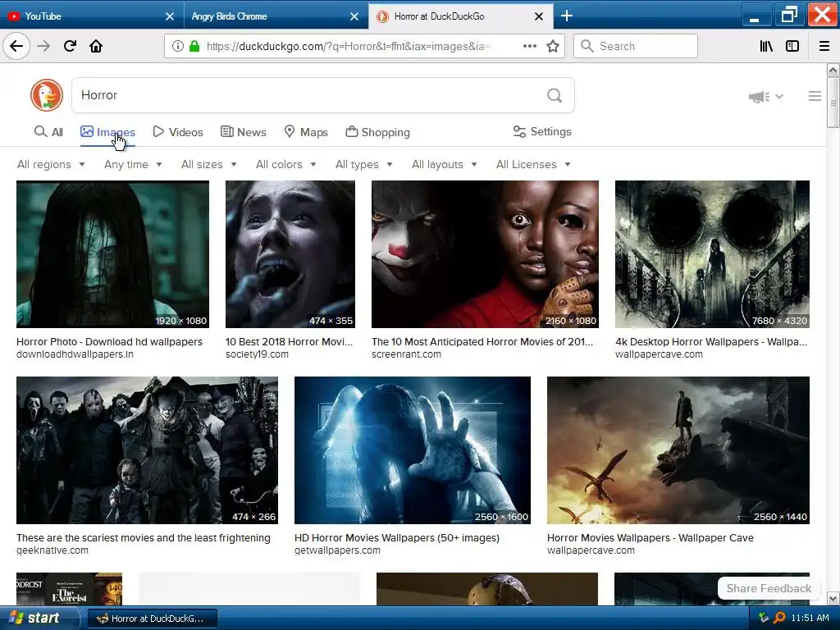Focus the Firefox Search box
The image size is (840, 630).
click(636, 46)
